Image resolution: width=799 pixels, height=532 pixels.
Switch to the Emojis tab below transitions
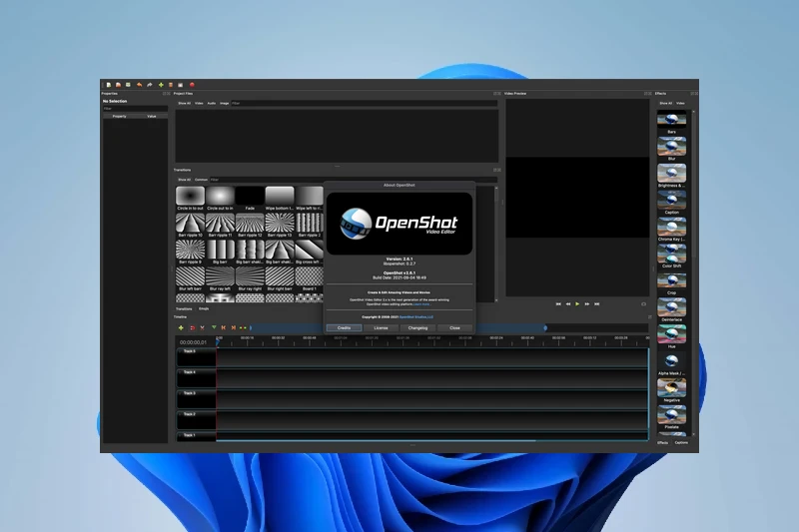(x=204, y=308)
